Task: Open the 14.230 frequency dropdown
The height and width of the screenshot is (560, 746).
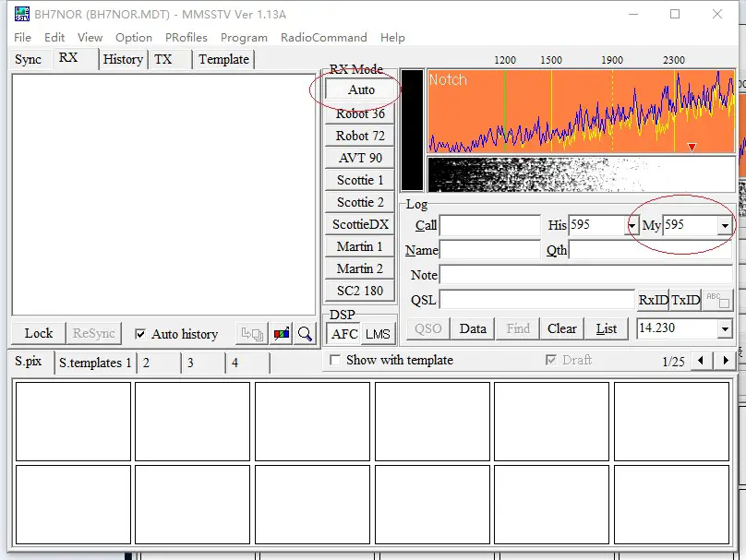Action: [x=725, y=328]
